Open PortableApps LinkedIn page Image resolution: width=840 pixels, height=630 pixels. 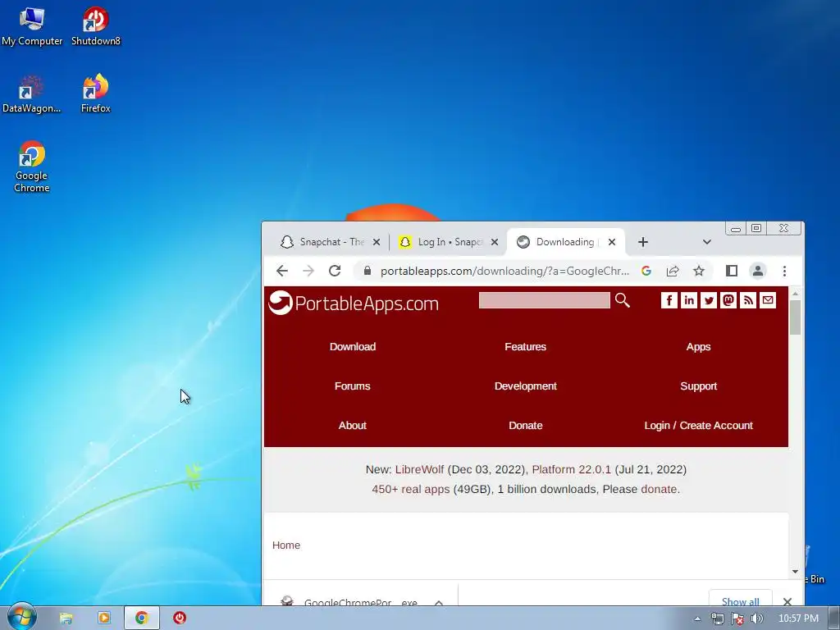[x=689, y=300]
